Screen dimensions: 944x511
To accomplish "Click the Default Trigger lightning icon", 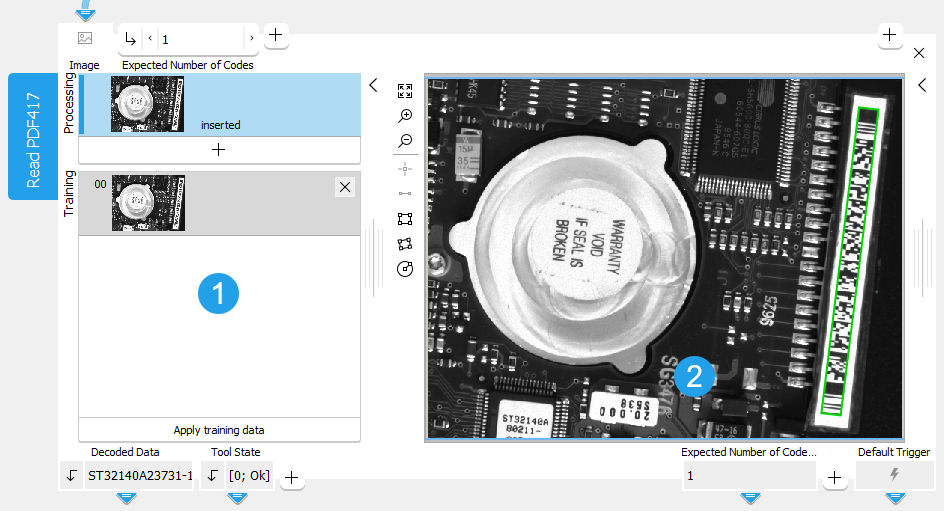I will 895,475.
